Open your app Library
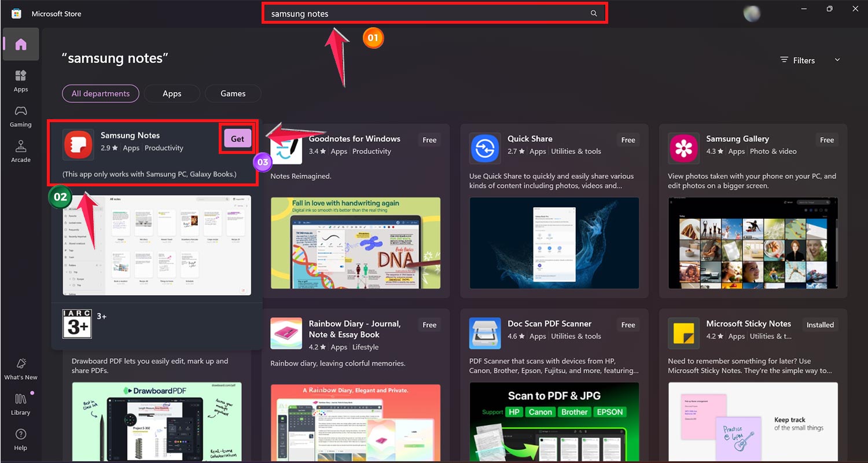The height and width of the screenshot is (463, 868). pos(20,403)
